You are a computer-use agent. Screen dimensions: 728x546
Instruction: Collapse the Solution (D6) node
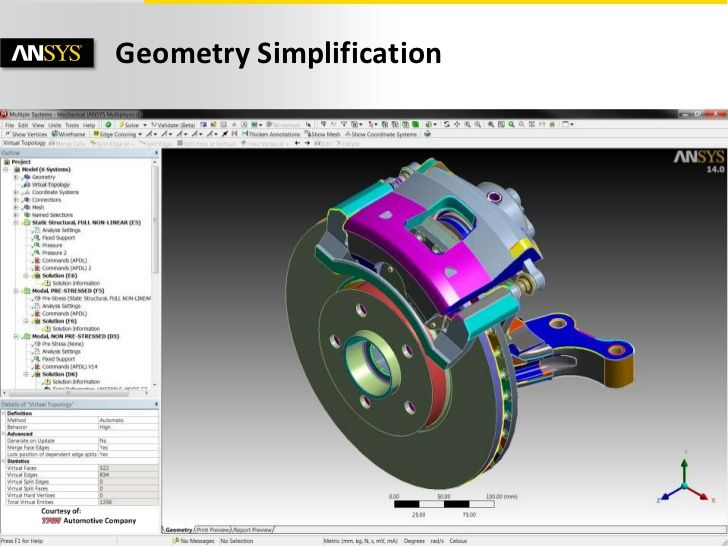tap(26, 374)
